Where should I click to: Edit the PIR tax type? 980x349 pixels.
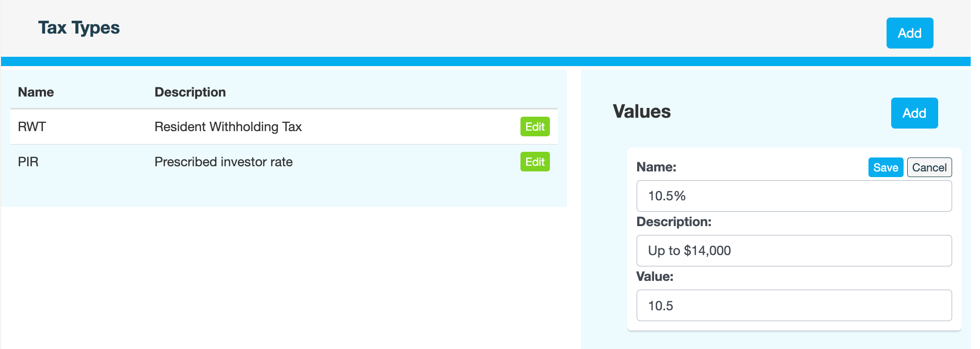[534, 162]
